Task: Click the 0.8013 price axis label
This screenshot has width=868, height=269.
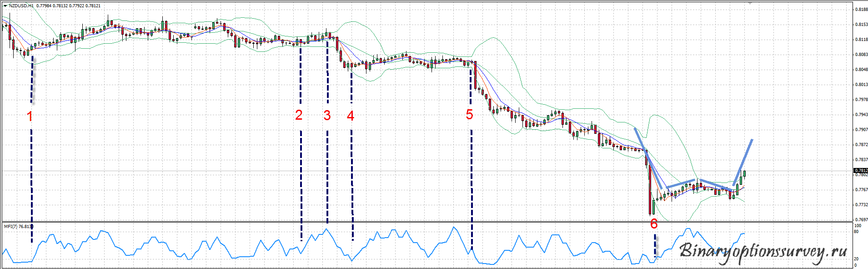Action: [861, 85]
